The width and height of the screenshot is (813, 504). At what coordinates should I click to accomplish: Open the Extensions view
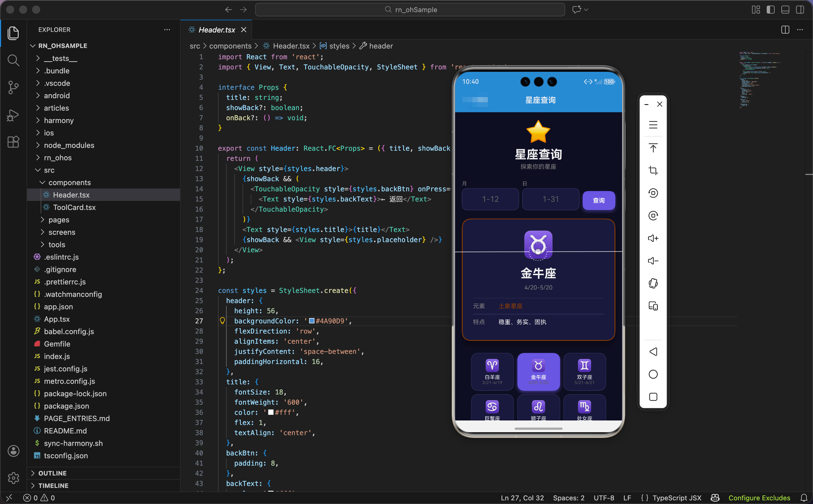pyautogui.click(x=13, y=142)
